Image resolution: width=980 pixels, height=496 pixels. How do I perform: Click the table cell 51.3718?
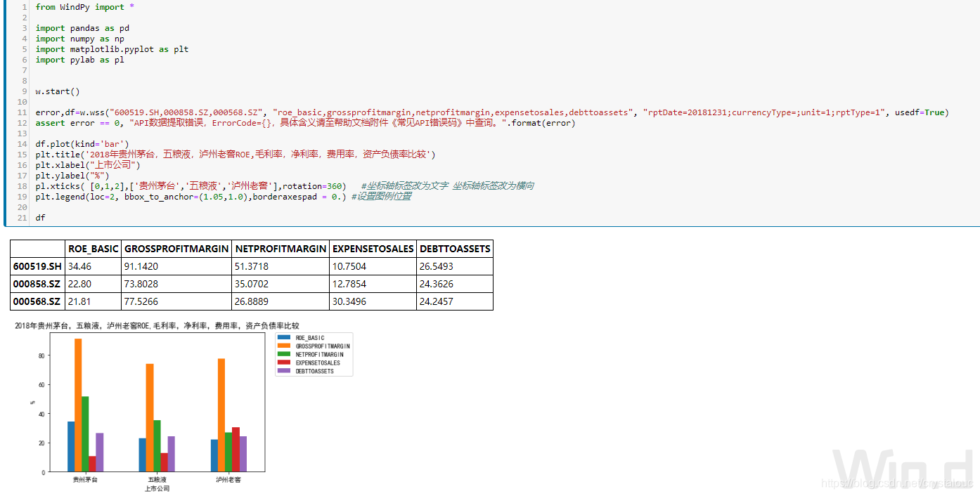coord(281,266)
